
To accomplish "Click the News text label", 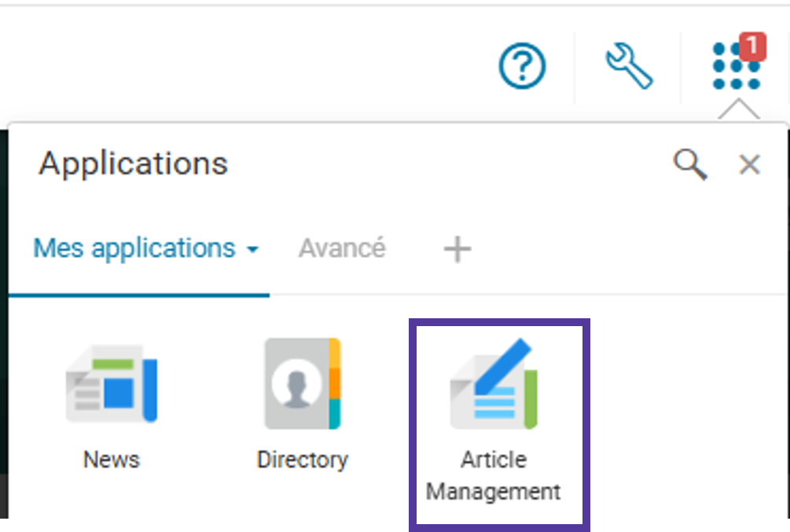I will pyautogui.click(x=112, y=460).
